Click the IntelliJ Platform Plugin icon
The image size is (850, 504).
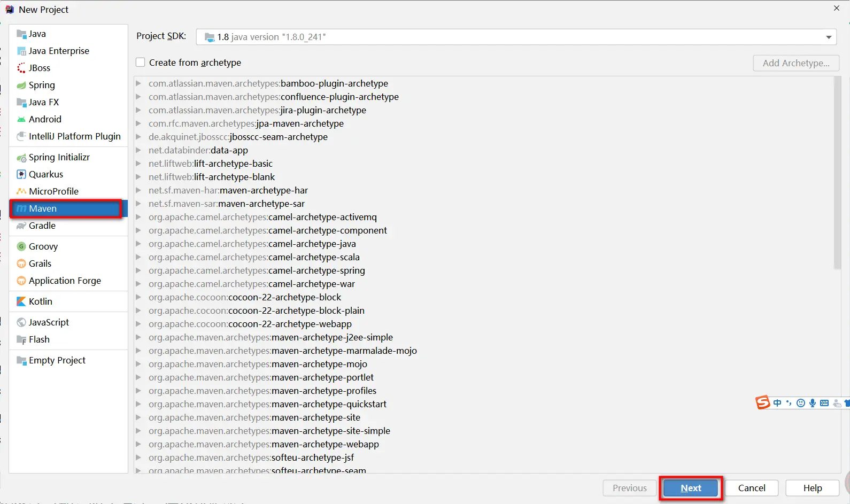(x=21, y=137)
